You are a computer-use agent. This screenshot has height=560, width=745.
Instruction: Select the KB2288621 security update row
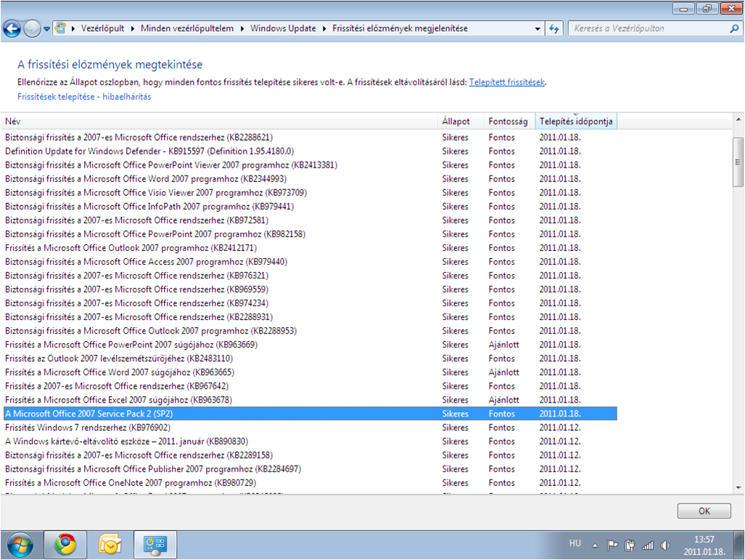click(x=310, y=137)
